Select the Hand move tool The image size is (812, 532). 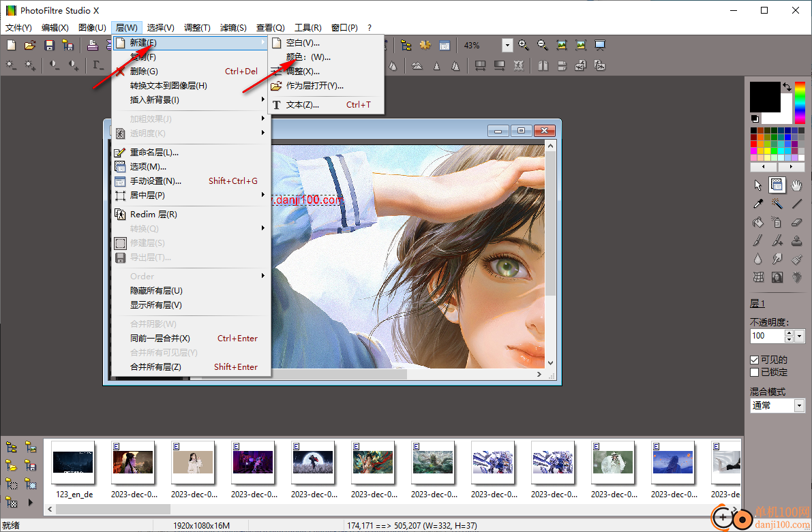796,185
